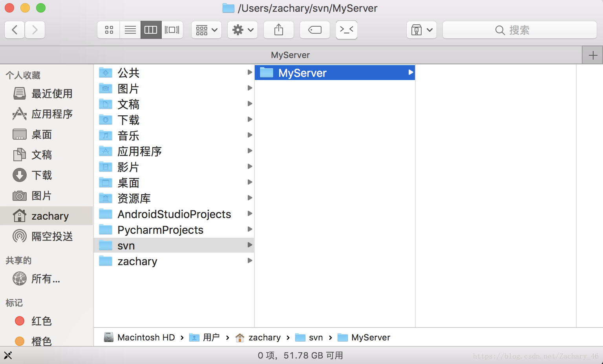Expand the 资源库 folder arrow
The image size is (603, 364).
coord(250,198)
